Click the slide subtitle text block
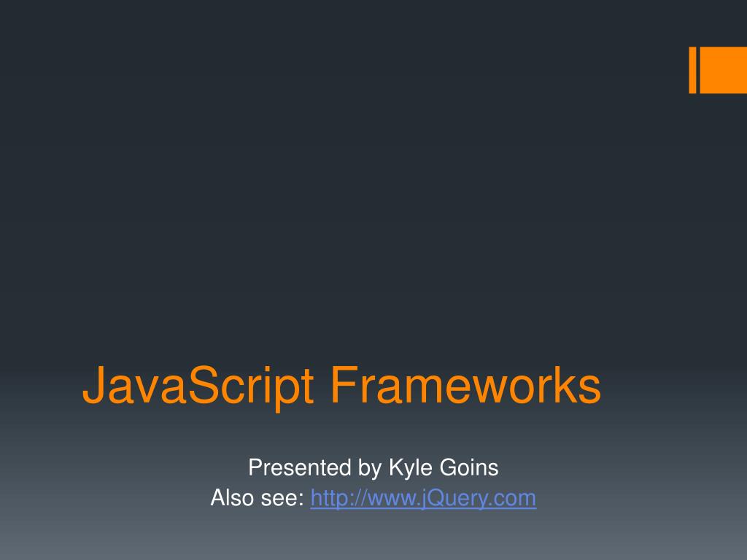The height and width of the screenshot is (560, 747). (373, 481)
